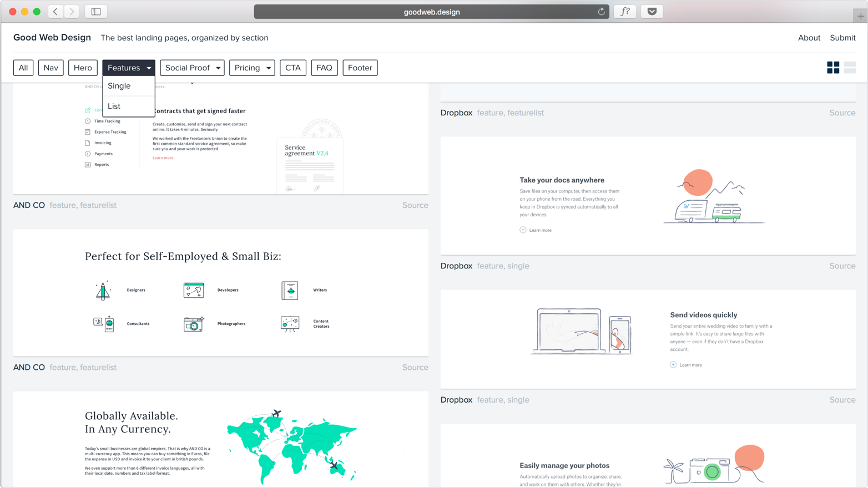This screenshot has height=488, width=868.
Task: Click the Consultants icon
Action: 104,324
